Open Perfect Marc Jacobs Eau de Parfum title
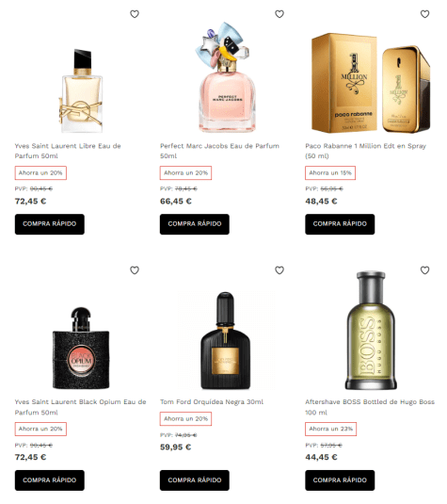The height and width of the screenshot is (504, 447). 219,151
